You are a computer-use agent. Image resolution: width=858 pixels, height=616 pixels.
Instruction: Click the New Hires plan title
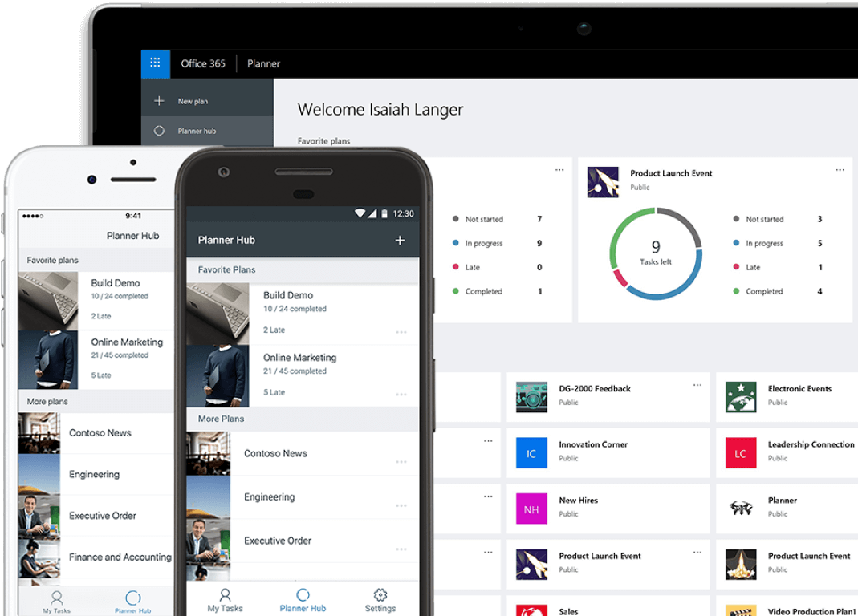tap(579, 500)
